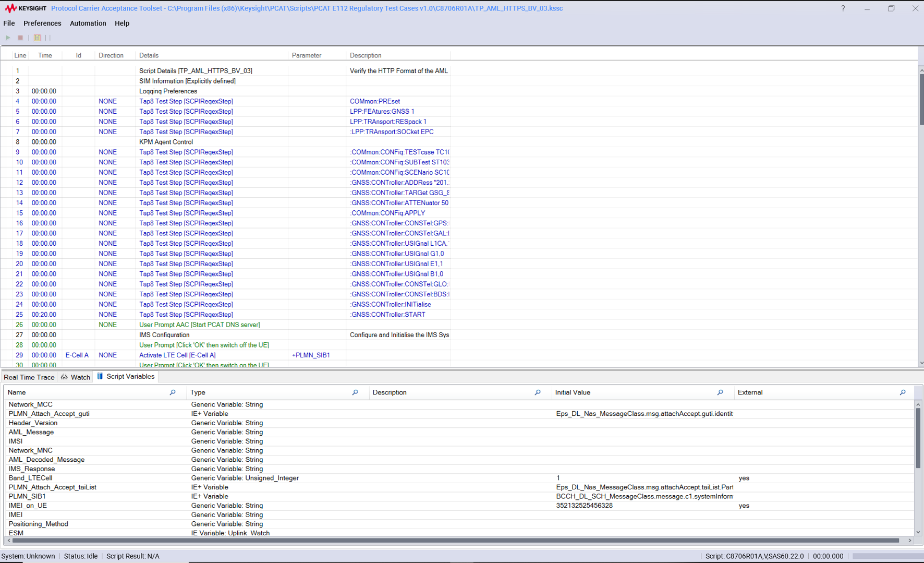Click search icon in Description column header
This screenshot has height=563, width=924.
click(x=538, y=392)
